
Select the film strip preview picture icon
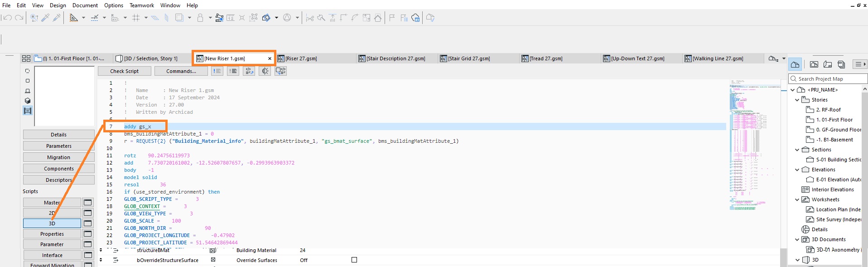28,111
